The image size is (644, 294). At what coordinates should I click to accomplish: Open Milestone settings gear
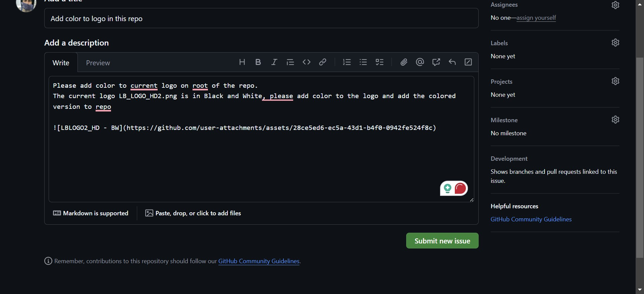click(x=615, y=120)
